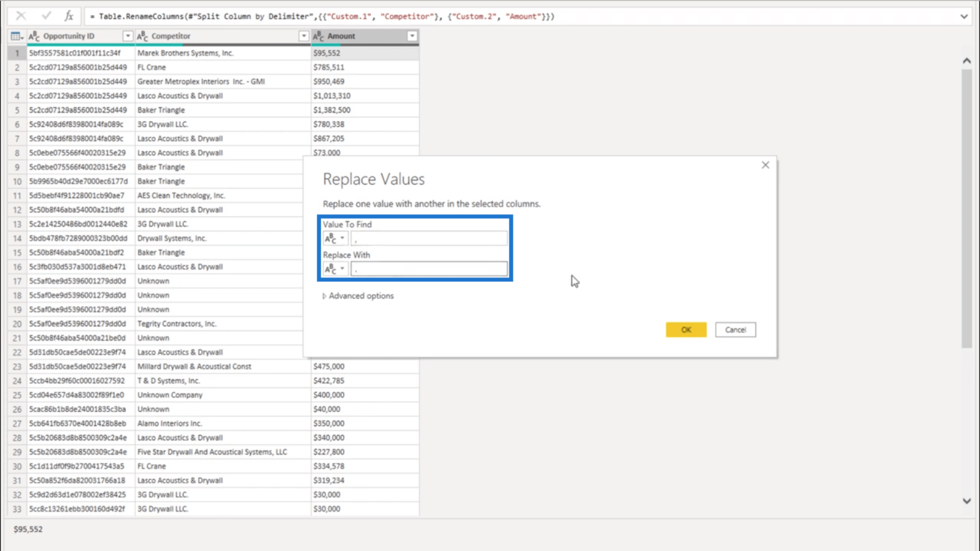Cancel the formula edit with the X icon

click(20, 16)
